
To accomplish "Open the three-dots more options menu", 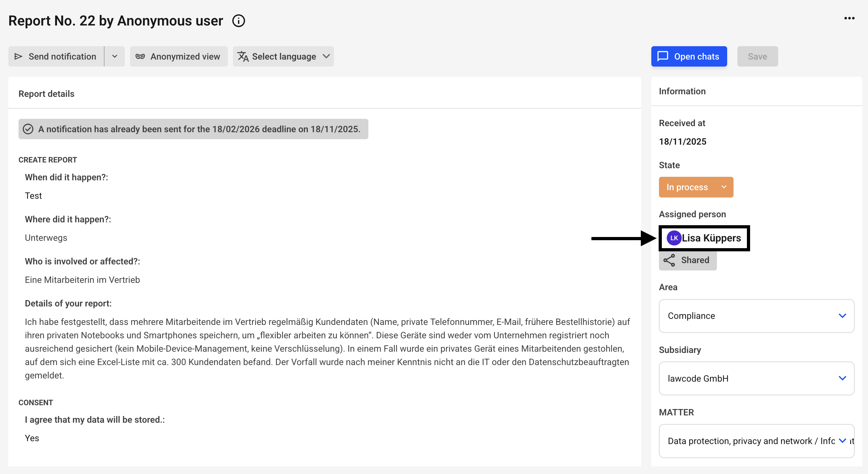I will pos(849,18).
